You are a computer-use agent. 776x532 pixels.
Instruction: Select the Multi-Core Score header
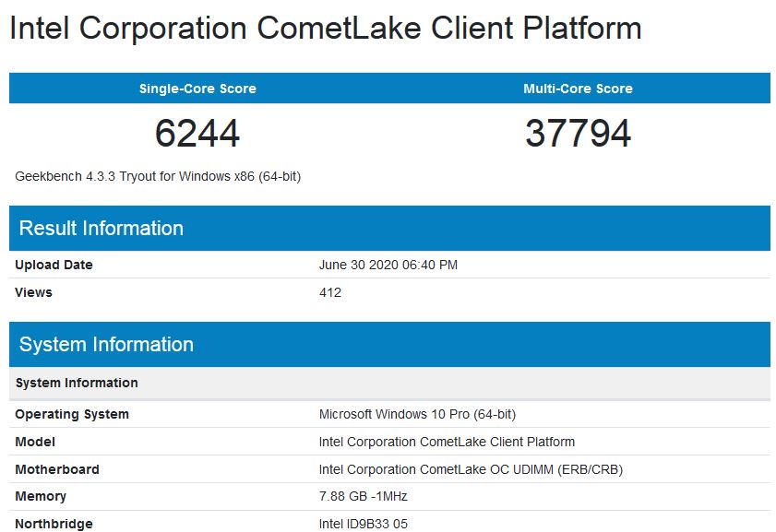click(578, 89)
